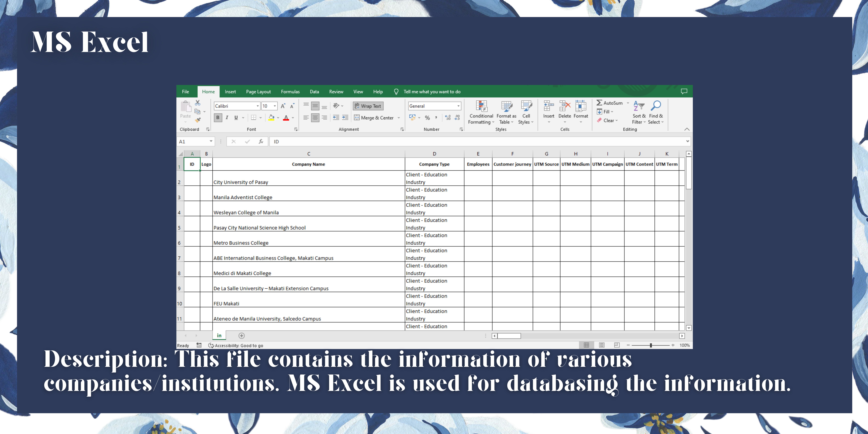Add a new sheet with plus icon

(x=242, y=336)
